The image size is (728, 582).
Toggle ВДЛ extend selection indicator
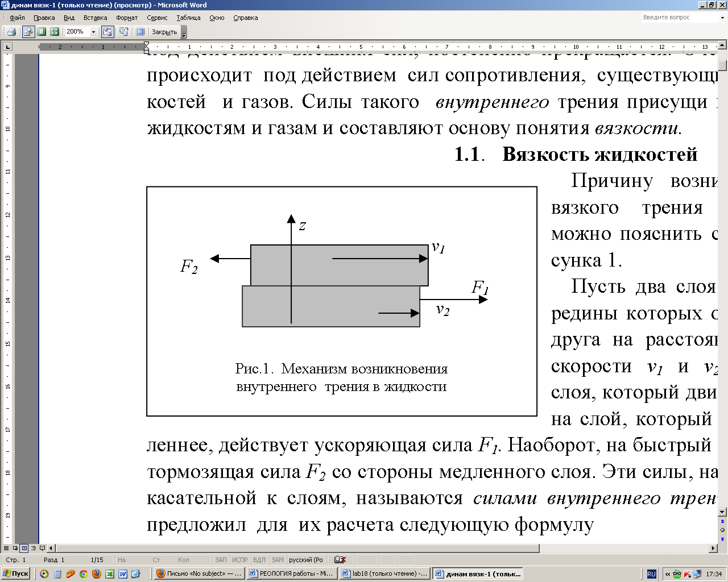[x=259, y=560]
